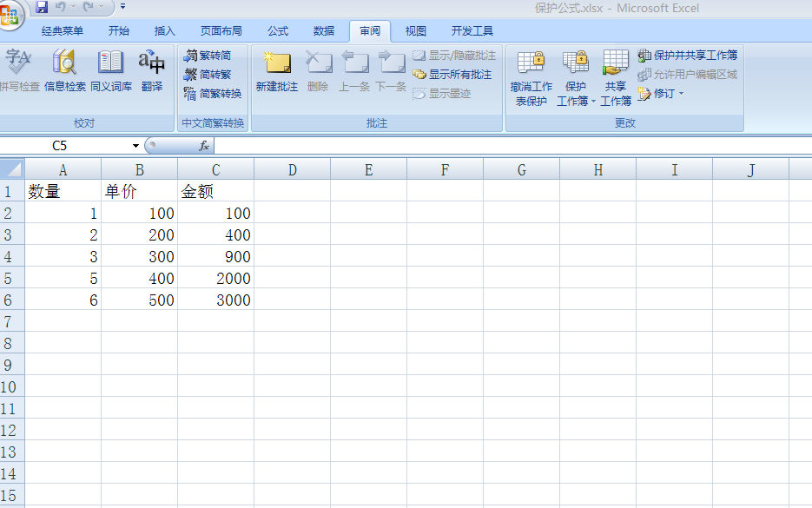Switch to the 视图 tab
812x508 pixels.
(415, 31)
